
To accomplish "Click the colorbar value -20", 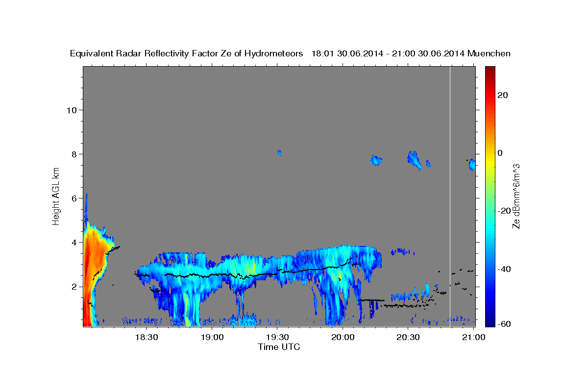I will pyautogui.click(x=504, y=211).
